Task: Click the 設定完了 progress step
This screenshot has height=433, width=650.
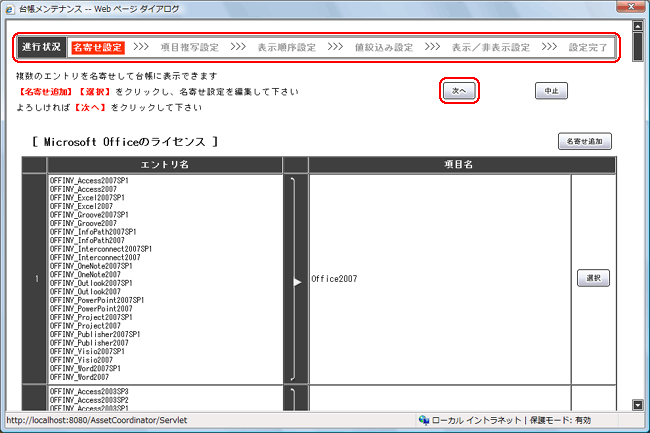Action: pos(588,47)
